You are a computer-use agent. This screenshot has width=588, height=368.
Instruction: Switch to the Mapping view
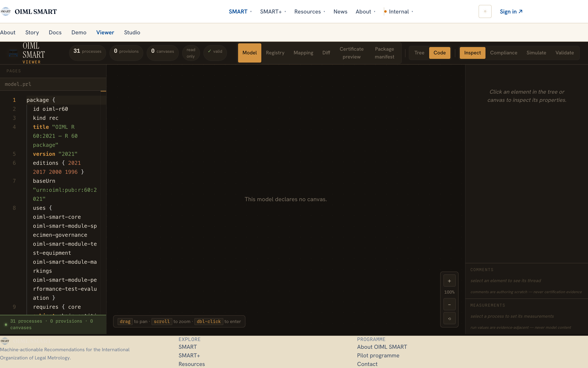303,53
